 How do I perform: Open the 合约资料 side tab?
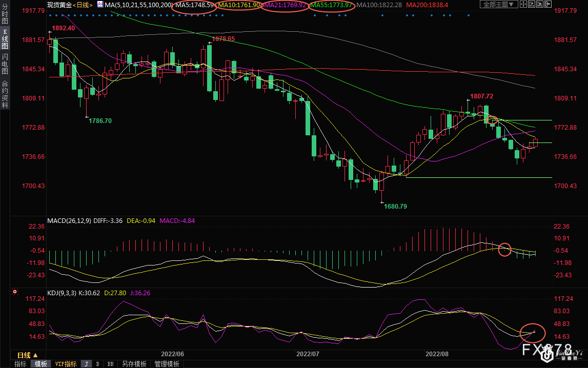pos(5,94)
